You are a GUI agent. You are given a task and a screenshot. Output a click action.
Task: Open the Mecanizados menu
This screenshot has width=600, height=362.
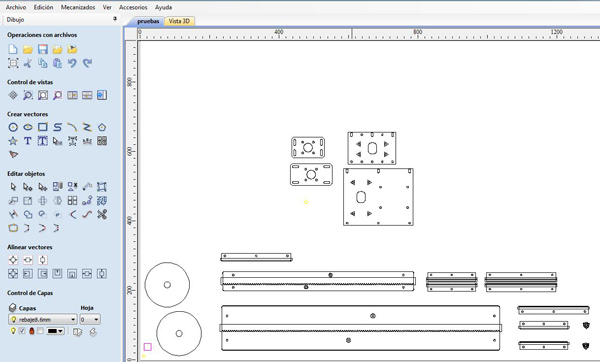(78, 7)
